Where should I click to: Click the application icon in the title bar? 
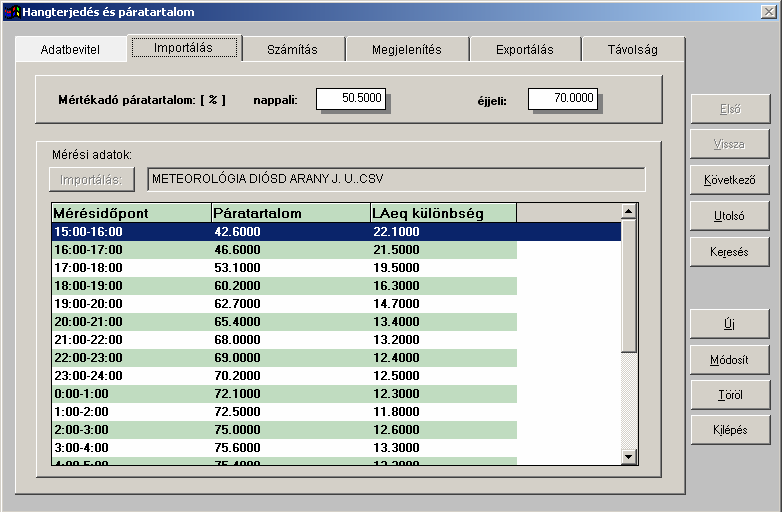pos(12,11)
